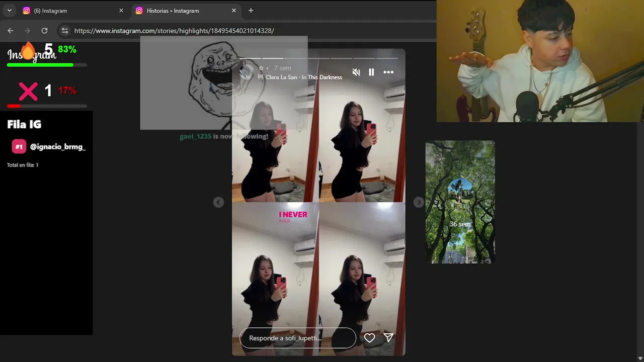Select the 'Historias • Instagram' browser tab
644x362 pixels.
(186, 11)
